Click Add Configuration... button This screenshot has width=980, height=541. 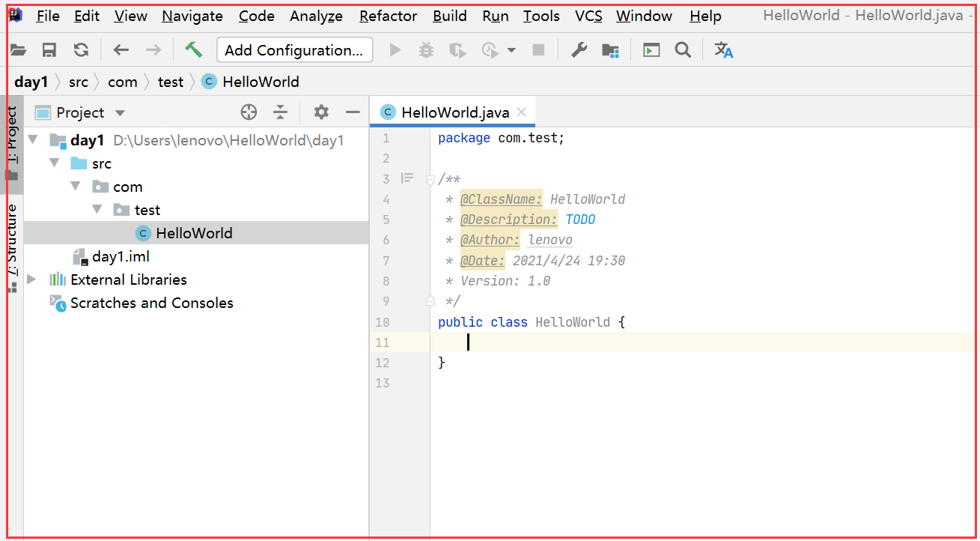(x=294, y=50)
